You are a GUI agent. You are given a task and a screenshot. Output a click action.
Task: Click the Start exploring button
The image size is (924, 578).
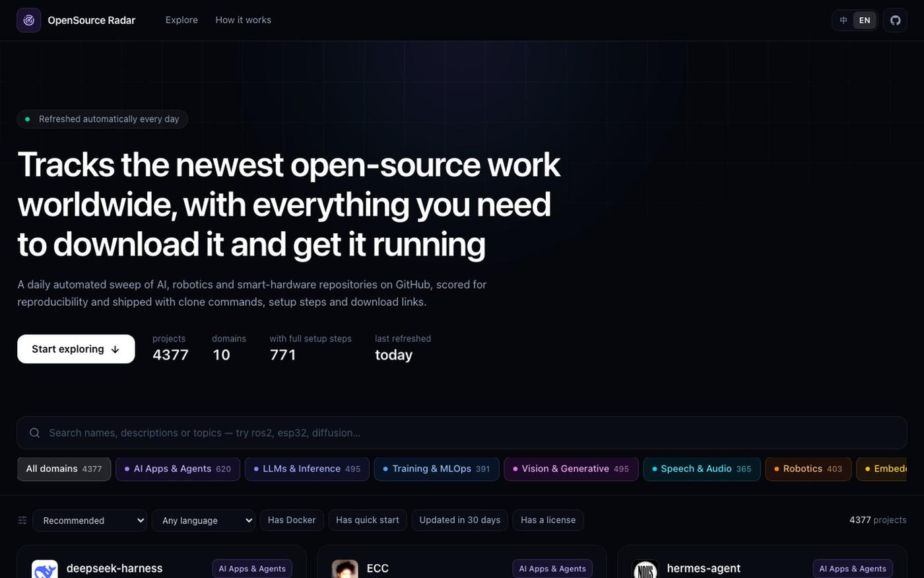point(76,349)
